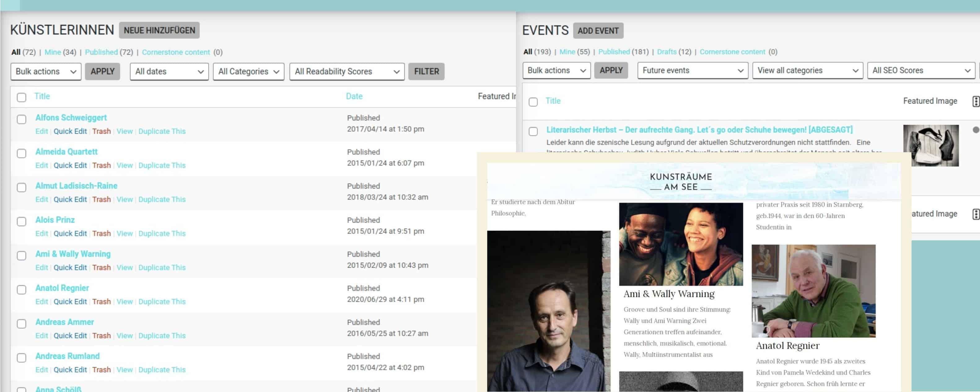The height and width of the screenshot is (392, 980).
Task: Check the Ami & Wally Warning checkbox
Action: click(21, 255)
